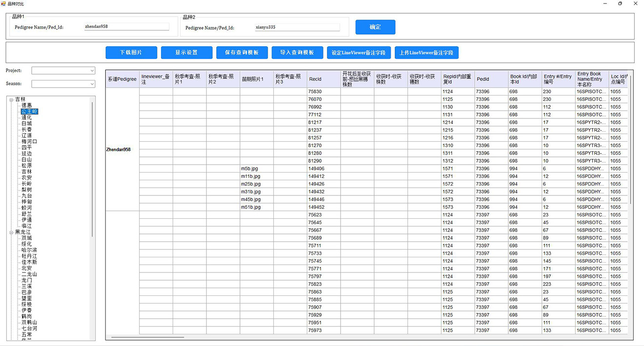
Task: Click the 苗期照片1 column header
Action: 257,79
